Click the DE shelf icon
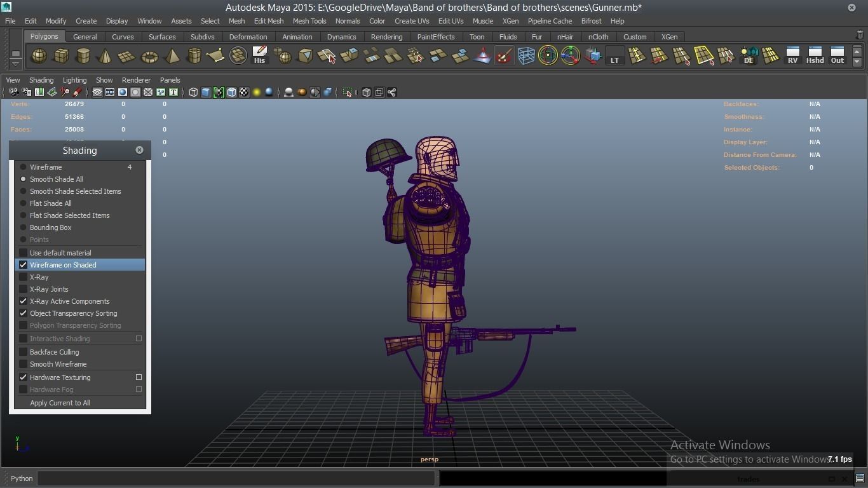The image size is (868, 488). coord(749,56)
